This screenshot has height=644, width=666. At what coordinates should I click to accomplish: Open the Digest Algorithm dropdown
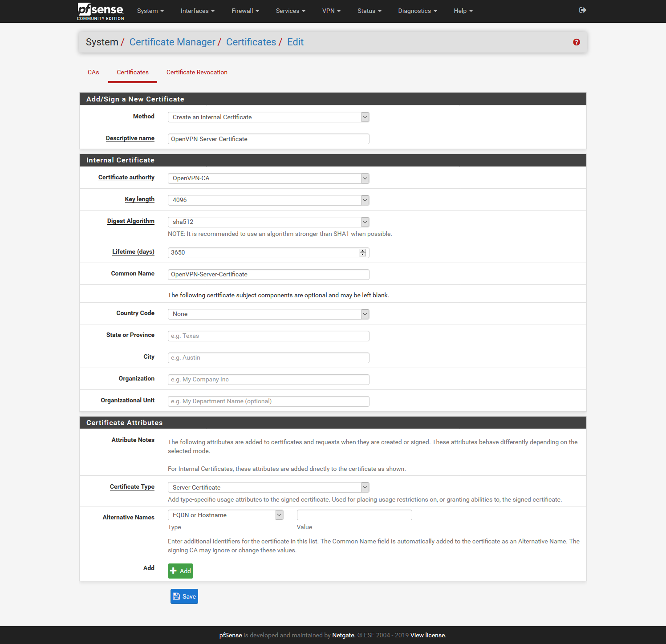pyautogui.click(x=268, y=222)
